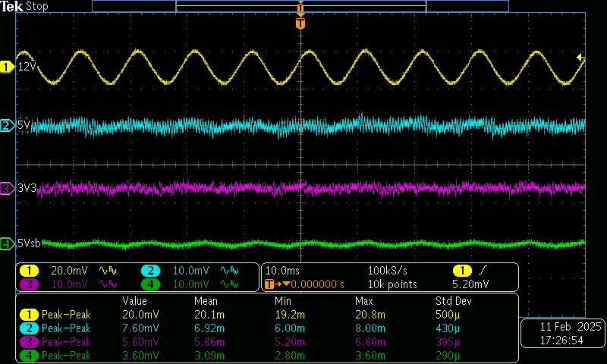Image resolution: width=607 pixels, height=364 pixels.
Task: Click the yellow trigger level arrow
Action: (580, 58)
